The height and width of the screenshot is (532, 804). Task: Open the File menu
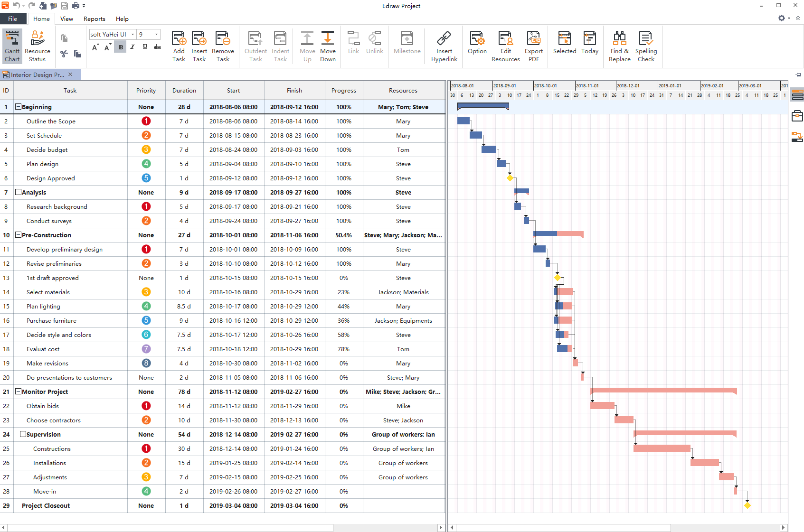click(13, 19)
